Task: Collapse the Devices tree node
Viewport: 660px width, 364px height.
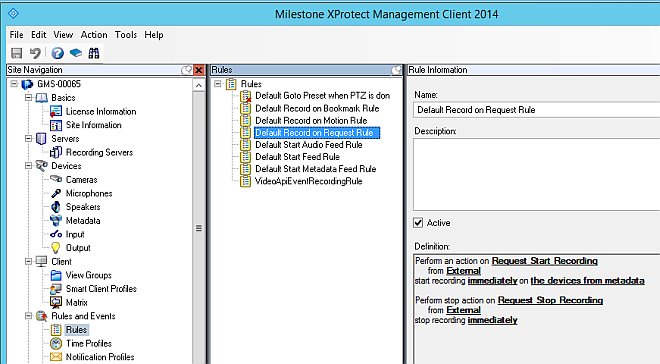Action: click(x=28, y=166)
